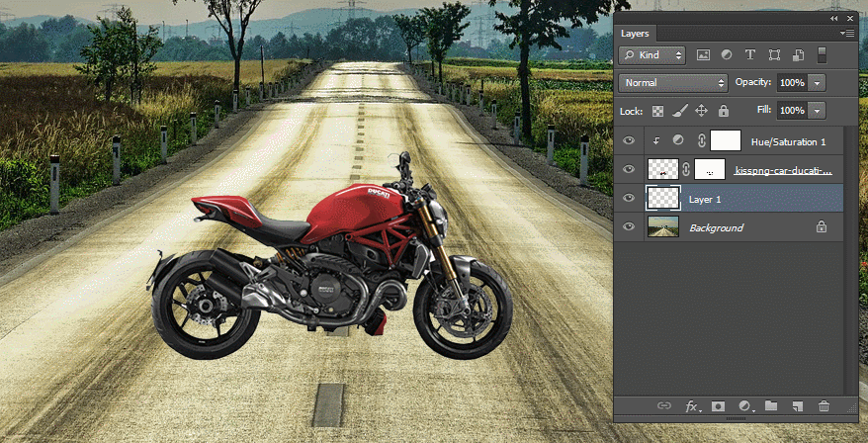The width and height of the screenshot is (868, 443).
Task: Filter for adjustment layers icon
Action: [727, 54]
